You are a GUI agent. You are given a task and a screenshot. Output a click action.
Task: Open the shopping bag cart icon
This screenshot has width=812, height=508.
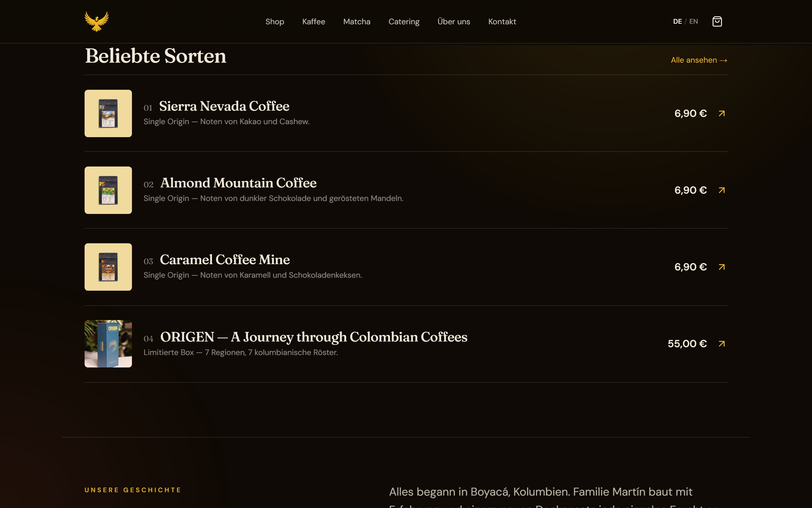coord(717,21)
